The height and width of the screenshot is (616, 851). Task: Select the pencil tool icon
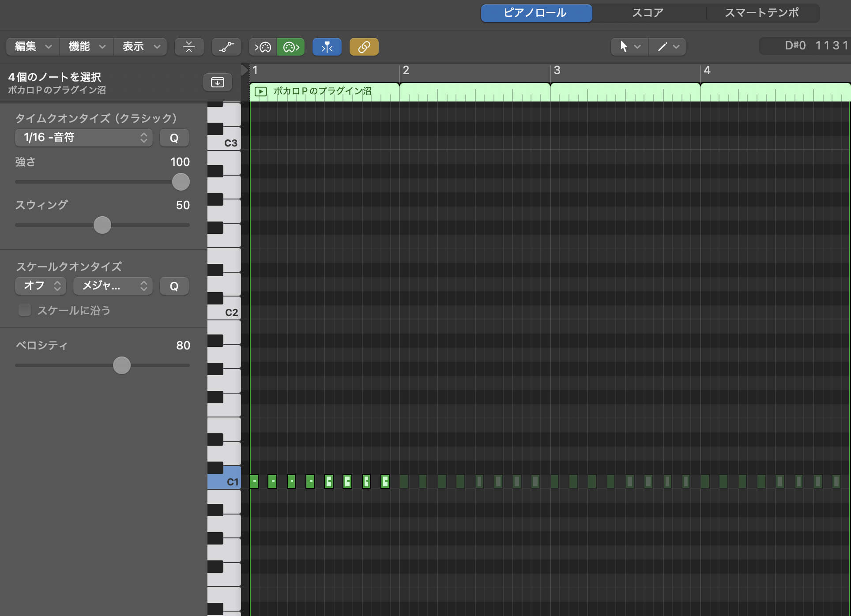662,46
